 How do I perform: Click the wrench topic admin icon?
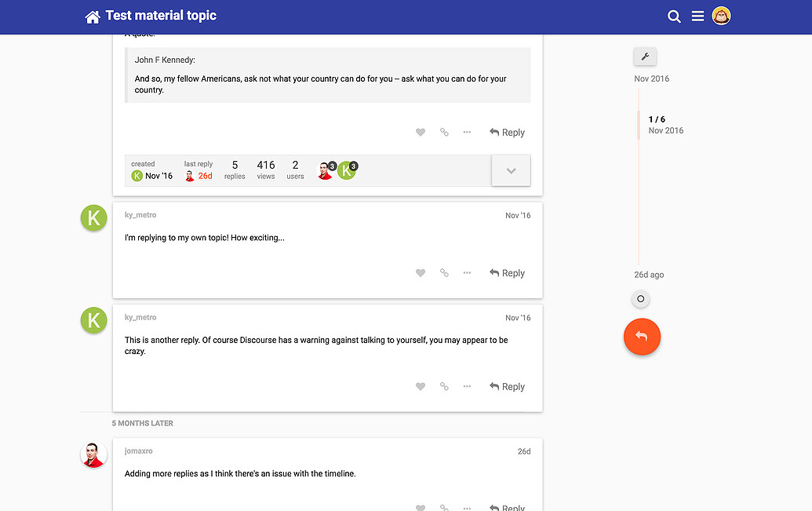pos(645,57)
